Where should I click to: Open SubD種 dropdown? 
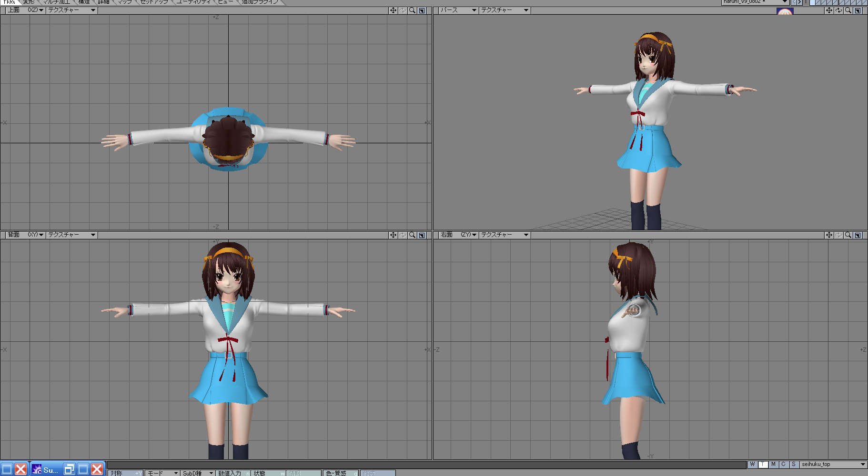(198, 473)
